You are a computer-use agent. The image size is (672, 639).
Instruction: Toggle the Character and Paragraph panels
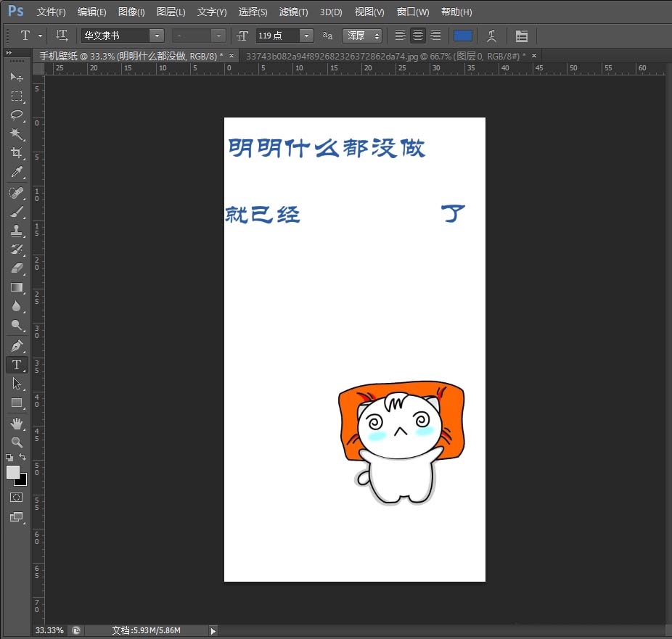521,35
